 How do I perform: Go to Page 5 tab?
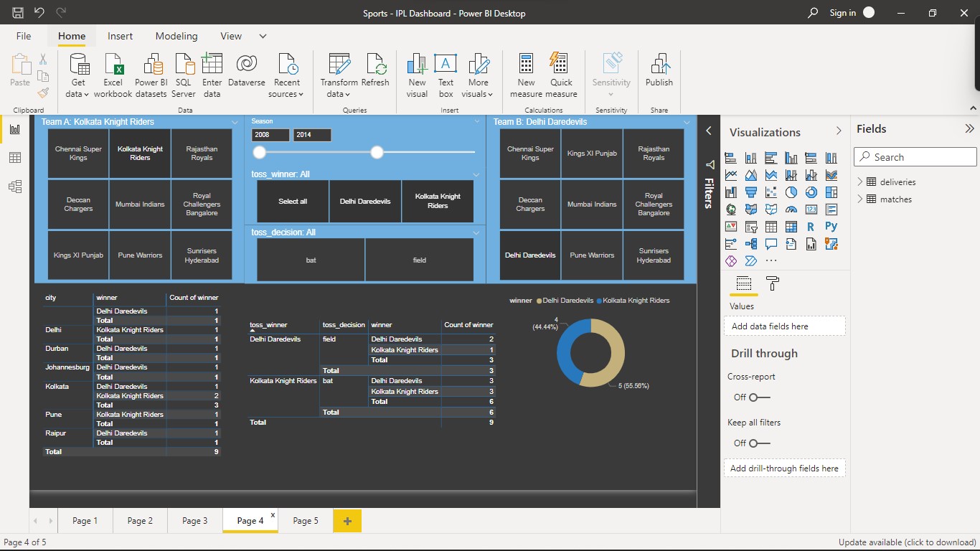click(306, 521)
